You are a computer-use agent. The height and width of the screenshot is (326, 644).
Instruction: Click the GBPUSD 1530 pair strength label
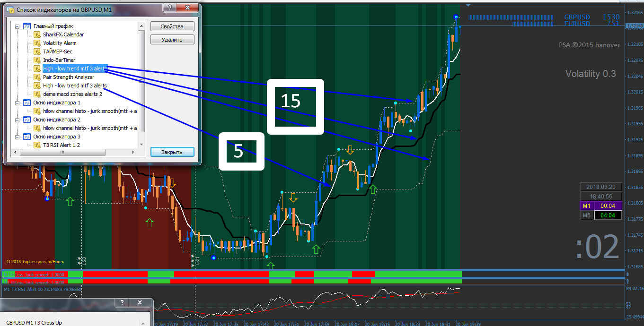[592, 17]
